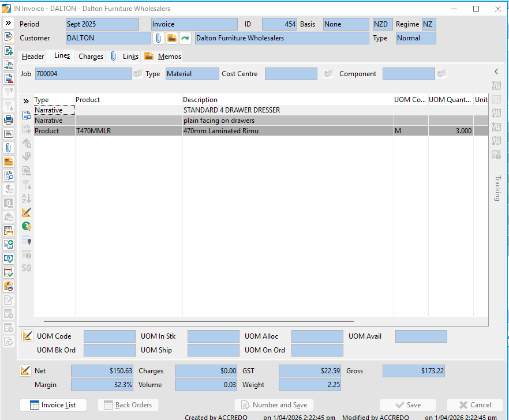Click the orange memo note icon in left toolbar
This screenshot has height=420, width=509.
pos(9,162)
